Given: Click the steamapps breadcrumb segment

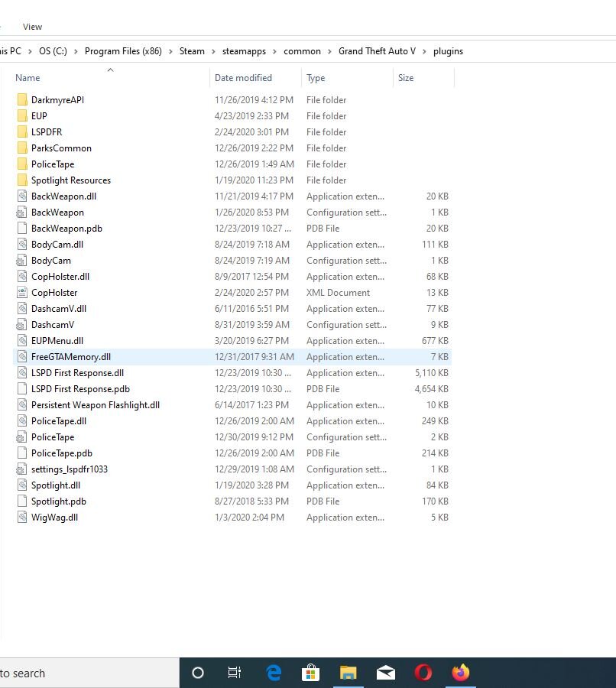Looking at the screenshot, I should [244, 51].
